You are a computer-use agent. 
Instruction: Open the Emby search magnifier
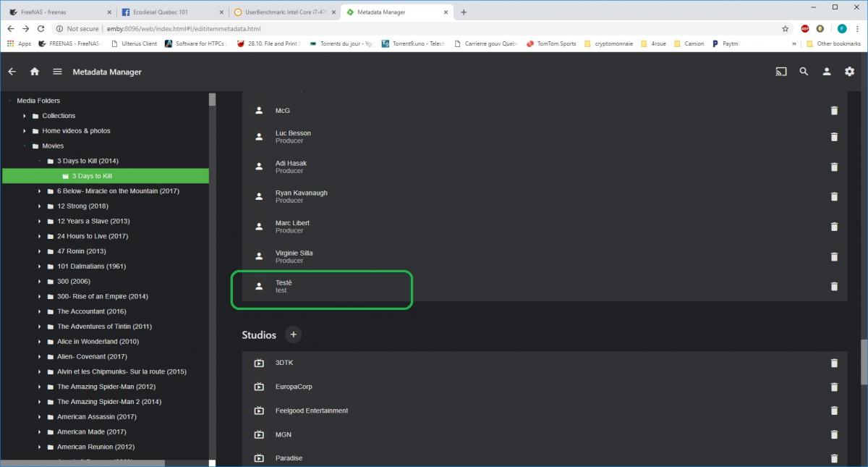coord(804,72)
